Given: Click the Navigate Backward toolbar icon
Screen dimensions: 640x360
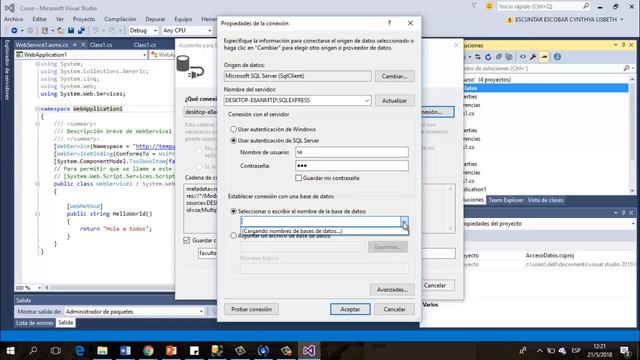Looking at the screenshot, I should (14, 31).
